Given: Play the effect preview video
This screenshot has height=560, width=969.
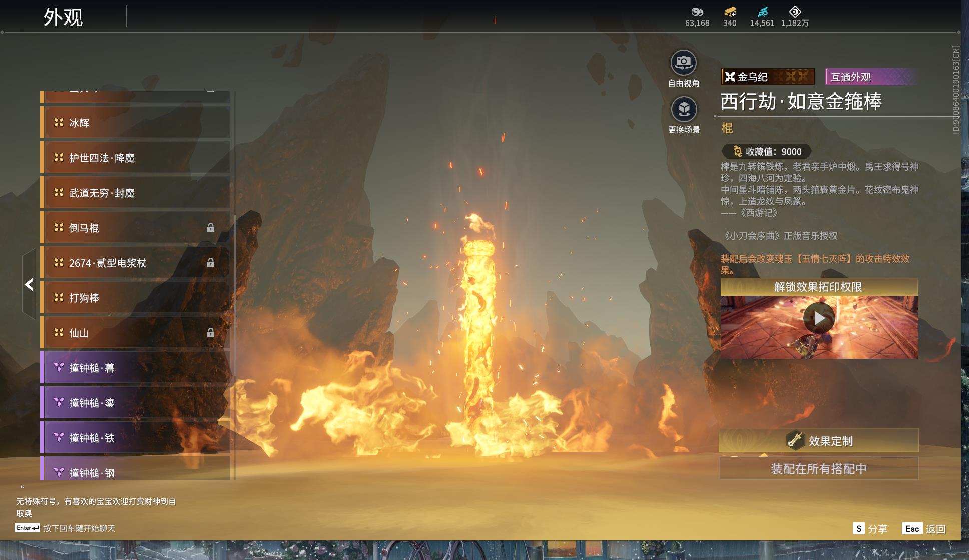Looking at the screenshot, I should pyautogui.click(x=819, y=318).
